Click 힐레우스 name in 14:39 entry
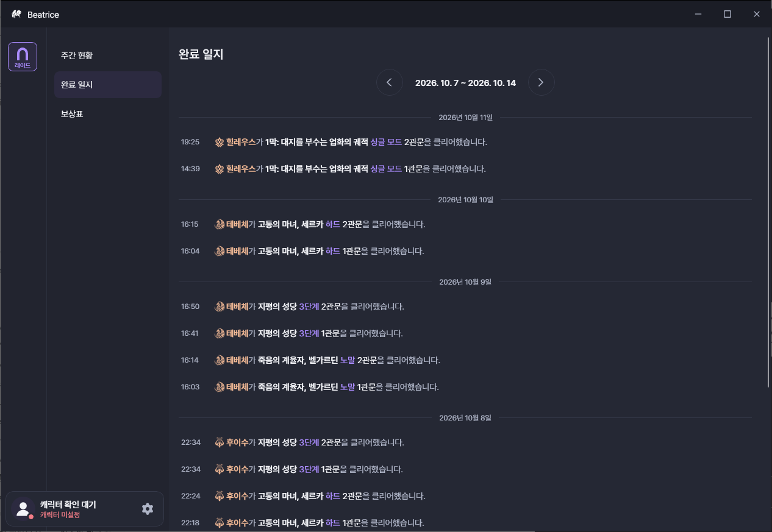This screenshot has height=532, width=772. [241, 169]
